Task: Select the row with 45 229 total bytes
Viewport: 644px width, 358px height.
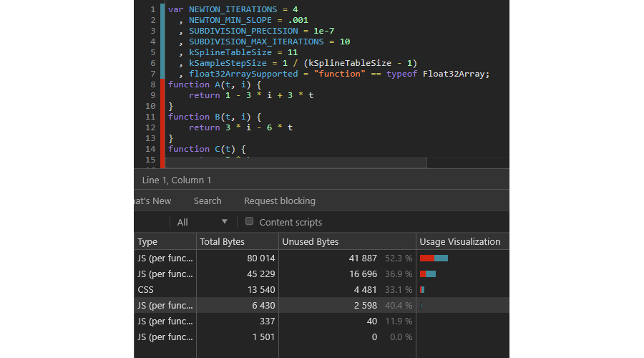Action: (321, 274)
